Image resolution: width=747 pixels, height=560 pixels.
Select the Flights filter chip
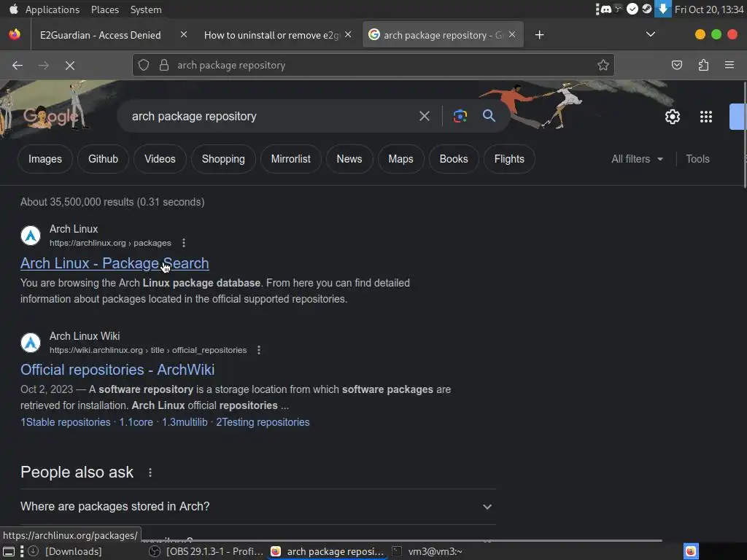508,159
